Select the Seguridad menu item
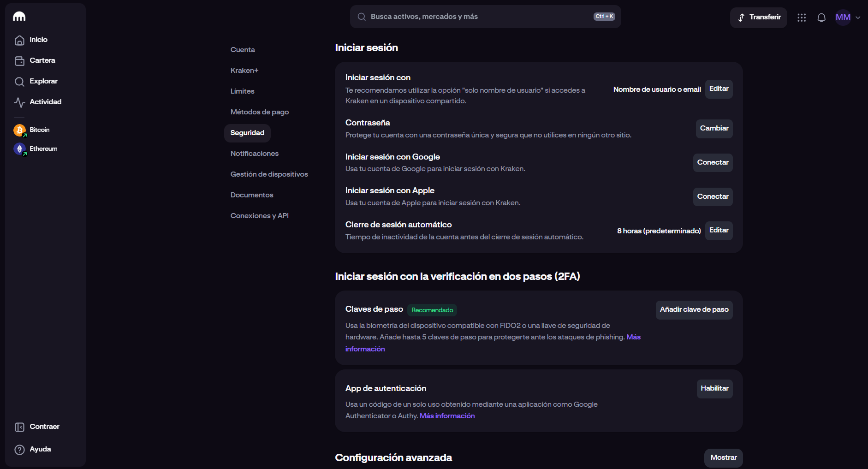This screenshot has height=469, width=868. 247,133
